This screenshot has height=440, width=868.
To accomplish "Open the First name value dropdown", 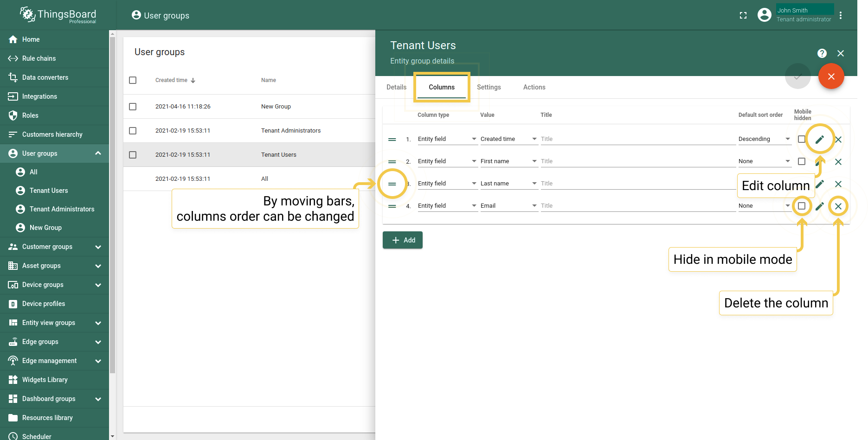I will coord(509,161).
